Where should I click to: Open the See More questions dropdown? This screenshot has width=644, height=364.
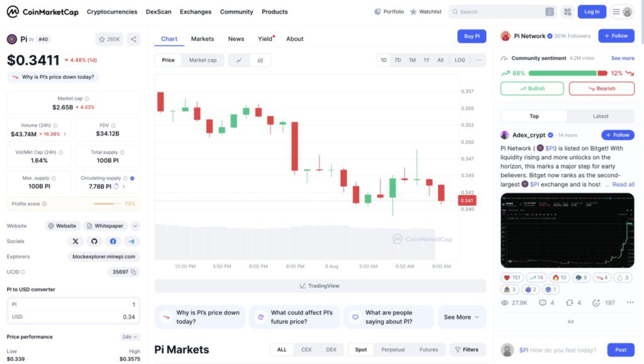[461, 317]
